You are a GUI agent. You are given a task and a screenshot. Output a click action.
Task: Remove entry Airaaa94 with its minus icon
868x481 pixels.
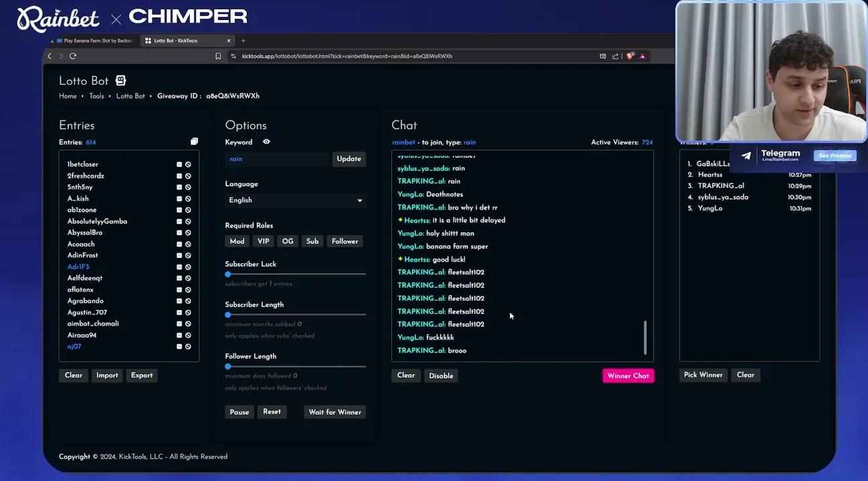(x=179, y=335)
